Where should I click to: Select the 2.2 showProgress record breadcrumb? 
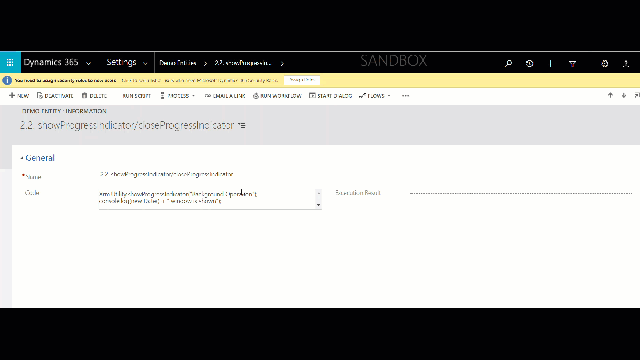[243, 63]
